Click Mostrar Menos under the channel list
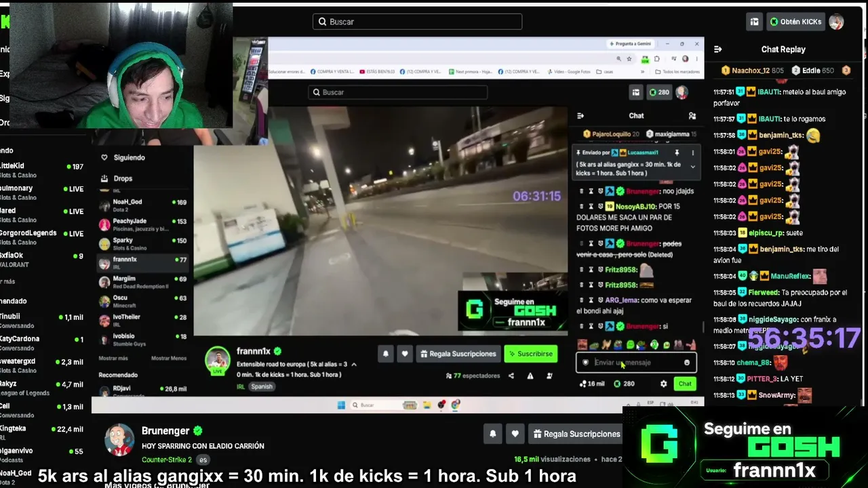This screenshot has height=488, width=868. tap(169, 358)
